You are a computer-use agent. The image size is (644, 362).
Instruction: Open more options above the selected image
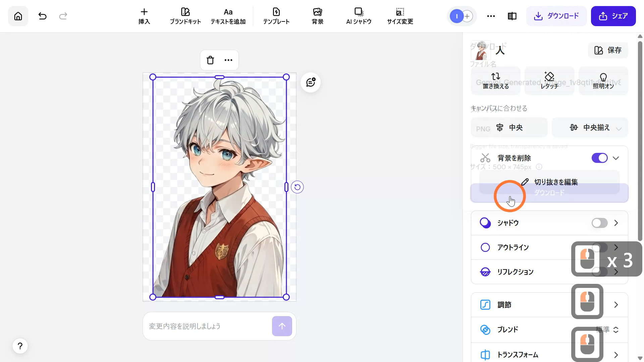pyautogui.click(x=228, y=60)
